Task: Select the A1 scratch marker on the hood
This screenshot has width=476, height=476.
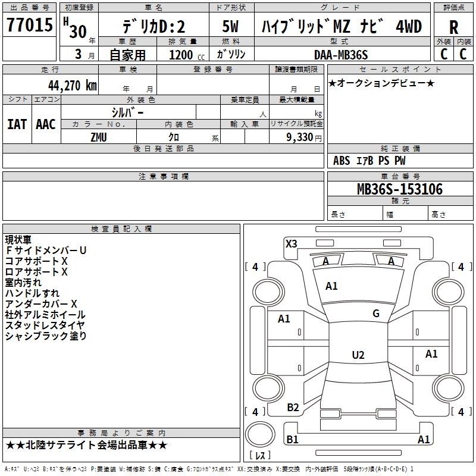Action: pos(331,286)
